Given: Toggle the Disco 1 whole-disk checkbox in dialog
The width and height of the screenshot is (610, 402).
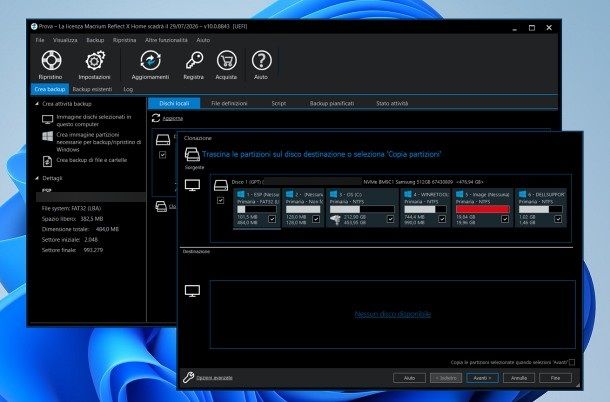Looking at the screenshot, I should pyautogui.click(x=221, y=200).
